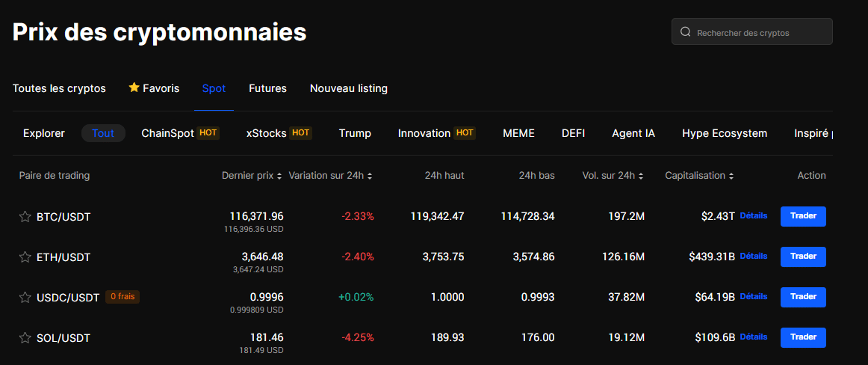Add SOL/USDT to favorites via star
This screenshot has height=365, width=868.
click(25, 338)
